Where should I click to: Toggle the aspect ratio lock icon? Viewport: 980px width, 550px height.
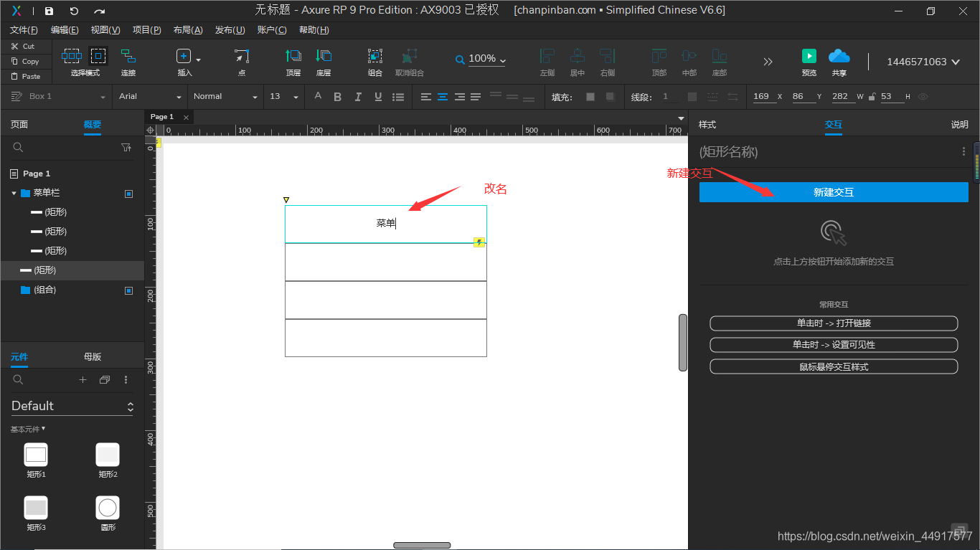(x=872, y=97)
